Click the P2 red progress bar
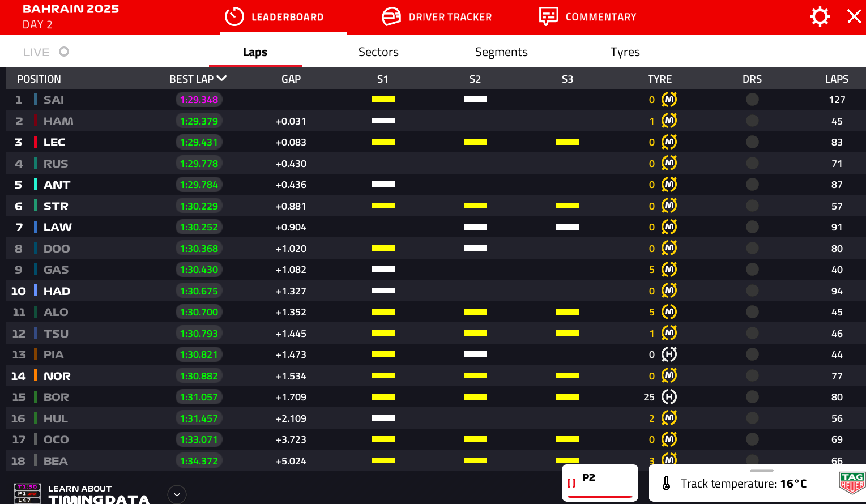 point(600,497)
